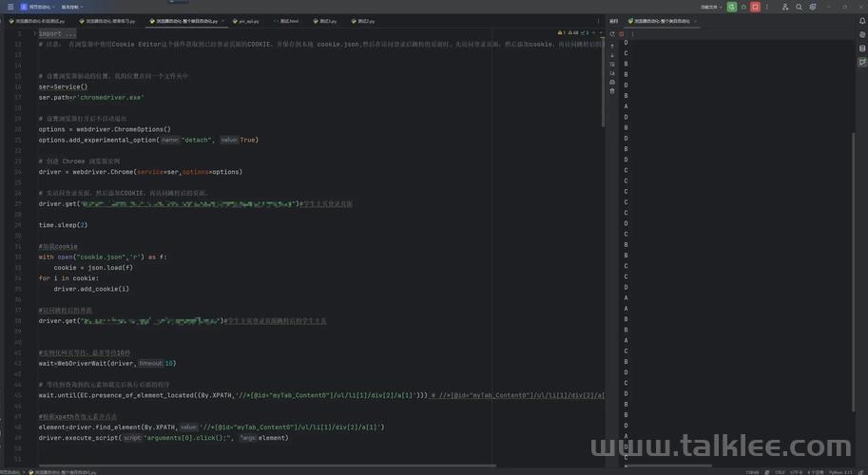This screenshot has height=475, width=868.
Task: Click the Run console vertical scrollbar
Action: 853,271
